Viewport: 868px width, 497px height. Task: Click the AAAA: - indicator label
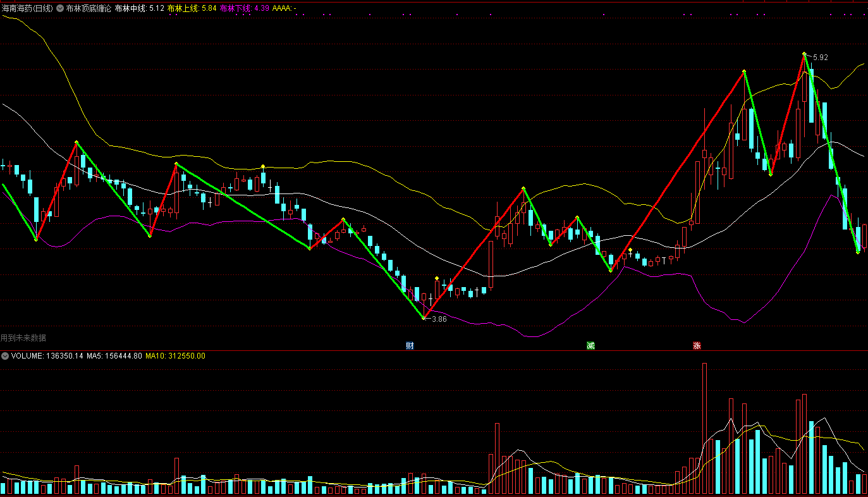[x=284, y=9]
